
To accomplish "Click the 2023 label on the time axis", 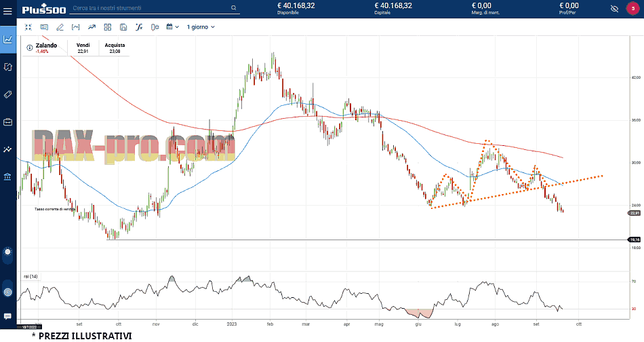I will [x=232, y=324].
